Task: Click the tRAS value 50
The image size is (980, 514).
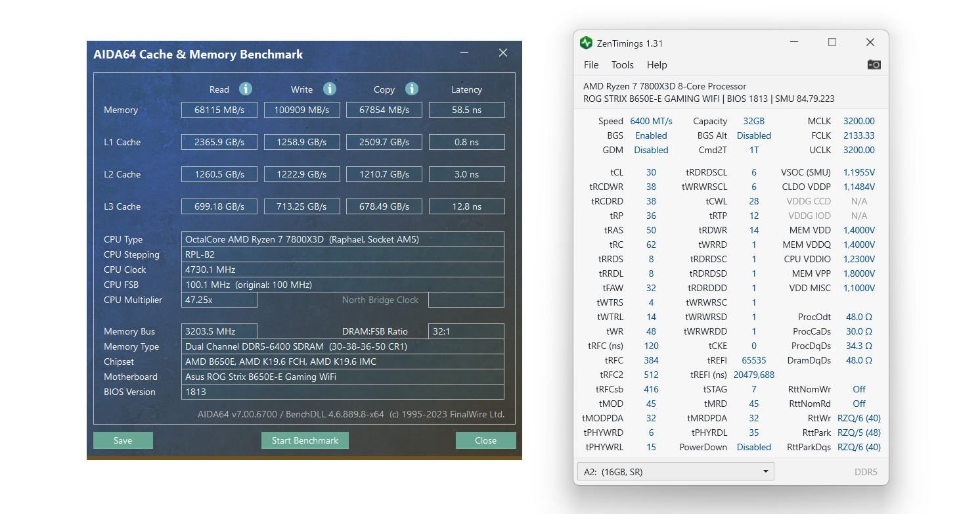Action: tap(651, 230)
